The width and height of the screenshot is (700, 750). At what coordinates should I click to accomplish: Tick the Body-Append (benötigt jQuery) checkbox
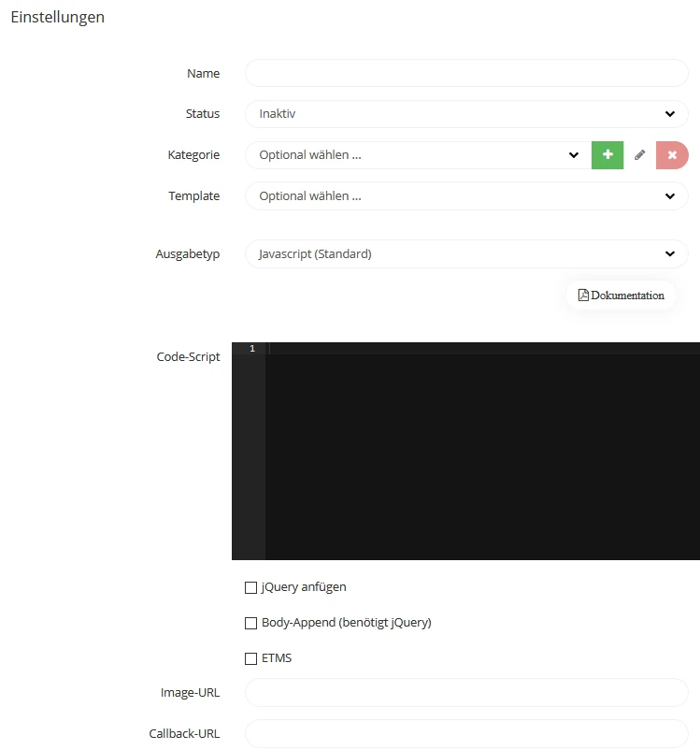click(x=250, y=623)
